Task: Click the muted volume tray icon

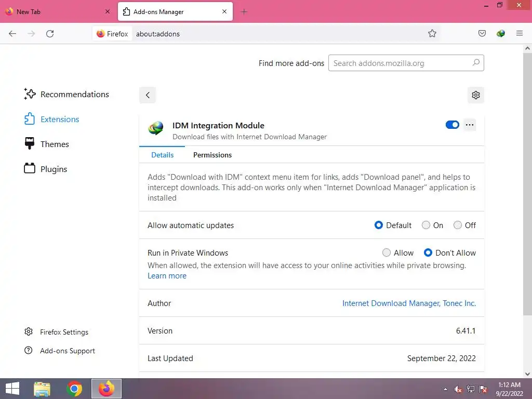Action: (x=458, y=389)
